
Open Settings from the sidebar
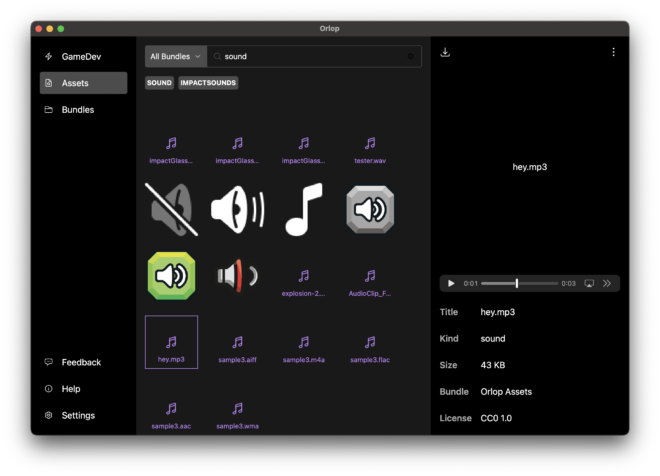click(x=78, y=415)
